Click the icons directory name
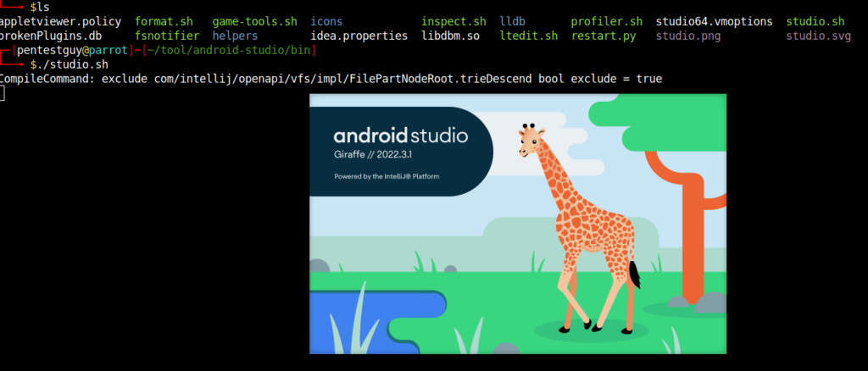The width and height of the screenshot is (868, 371). point(326,22)
